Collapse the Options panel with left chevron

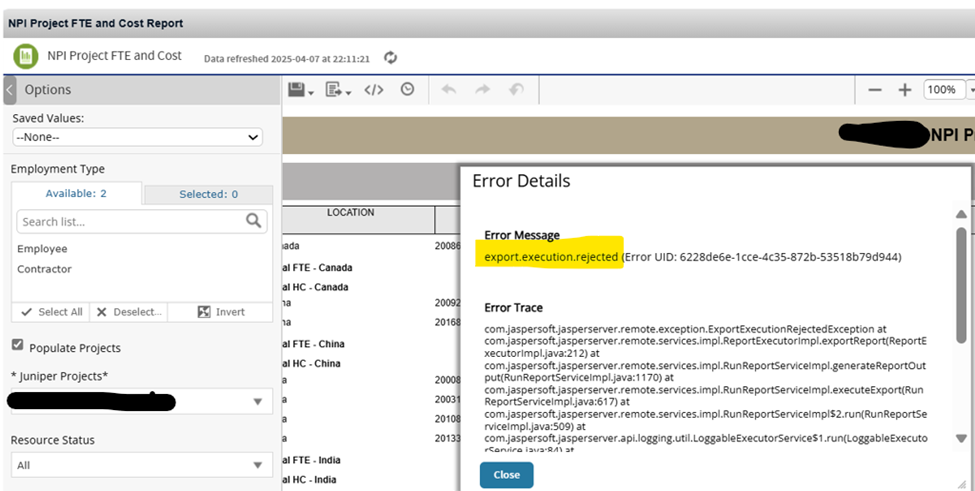point(9,90)
